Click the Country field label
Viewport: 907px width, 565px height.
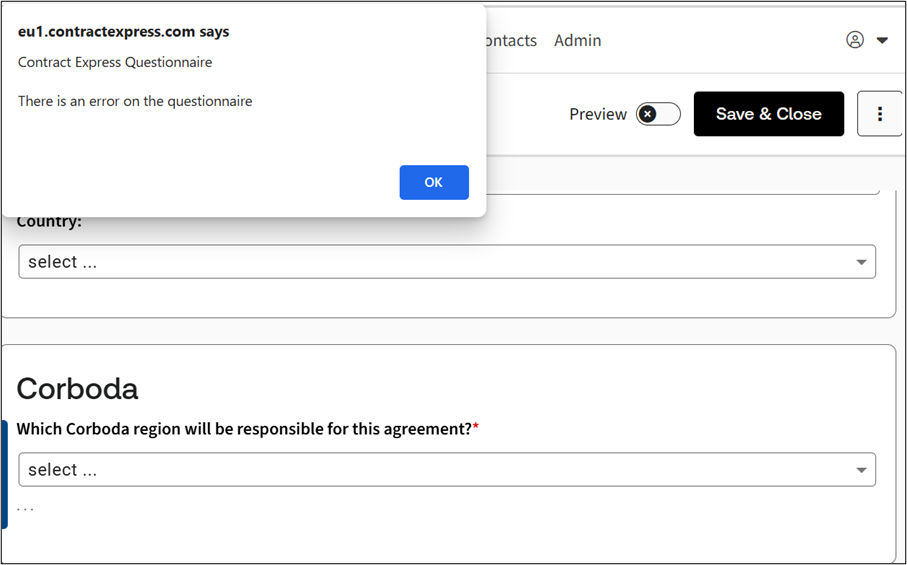pyautogui.click(x=49, y=222)
